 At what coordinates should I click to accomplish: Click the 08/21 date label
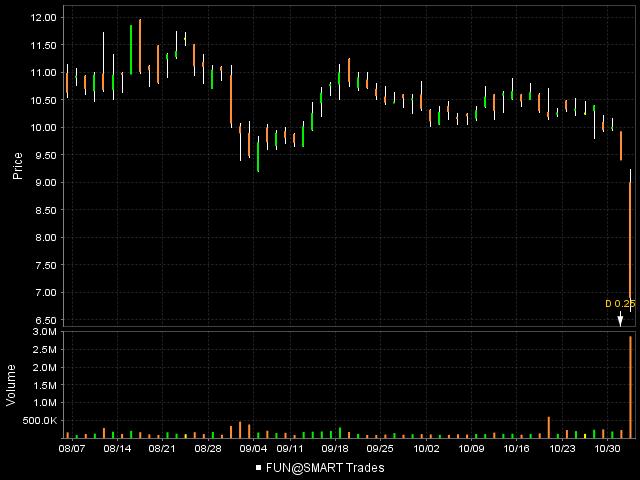tap(162, 449)
